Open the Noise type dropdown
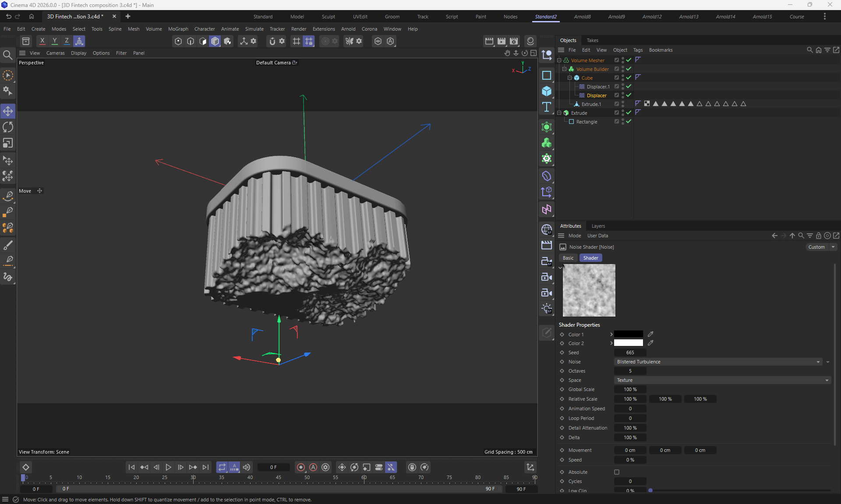The width and height of the screenshot is (841, 504). [x=717, y=362]
